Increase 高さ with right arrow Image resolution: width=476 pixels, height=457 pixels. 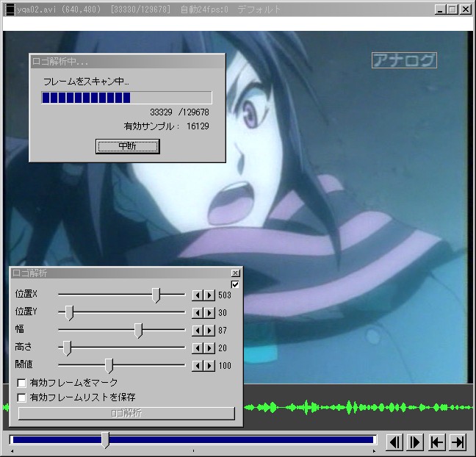209,348
